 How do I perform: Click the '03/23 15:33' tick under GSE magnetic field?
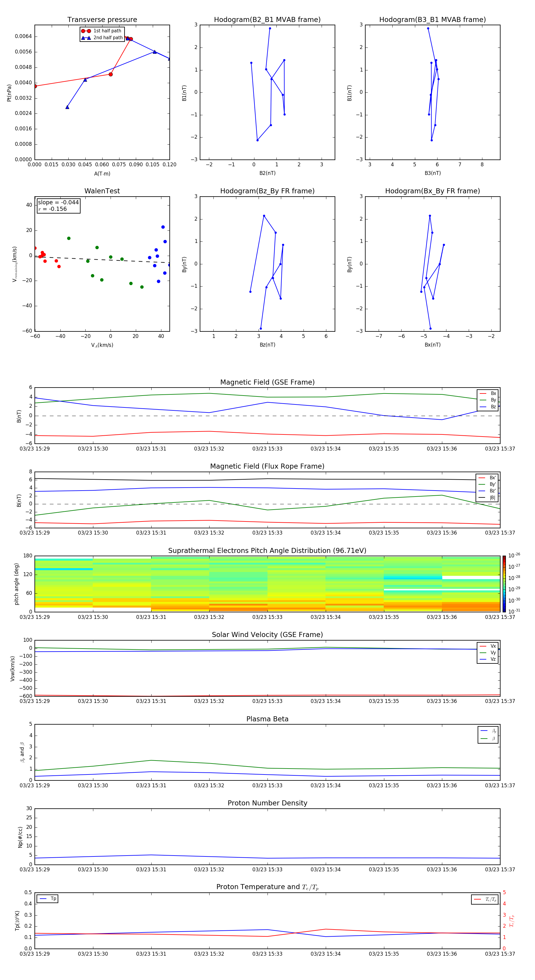tap(267, 448)
